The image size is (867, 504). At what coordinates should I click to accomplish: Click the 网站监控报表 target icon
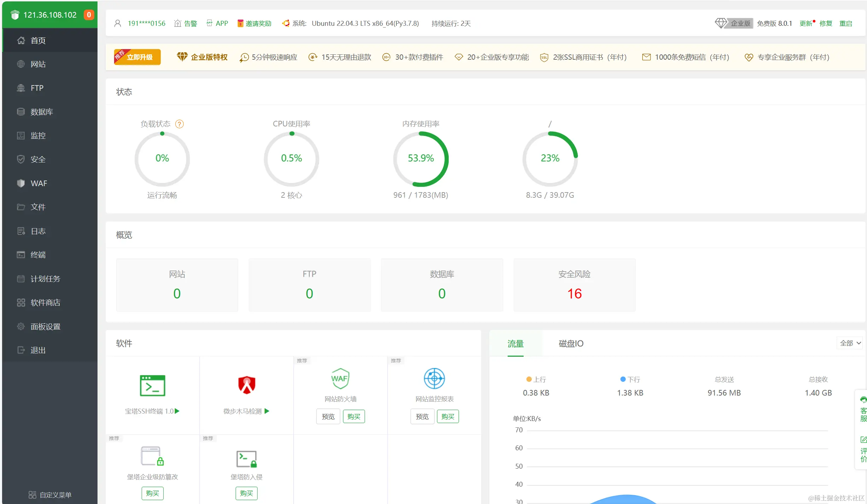[434, 378]
